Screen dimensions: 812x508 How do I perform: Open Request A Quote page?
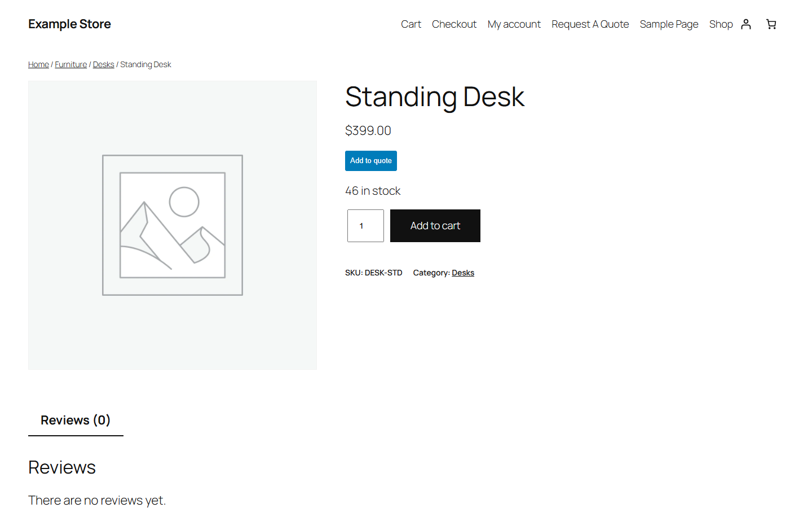tap(590, 24)
